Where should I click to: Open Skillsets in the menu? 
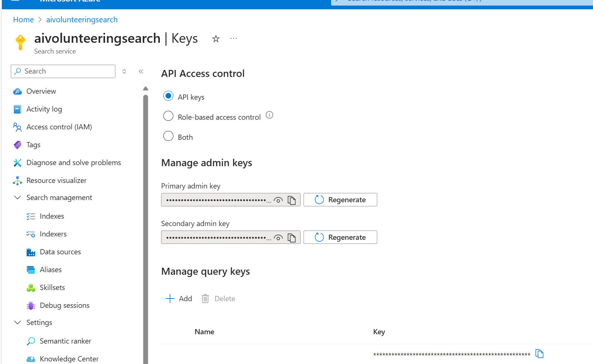52,288
